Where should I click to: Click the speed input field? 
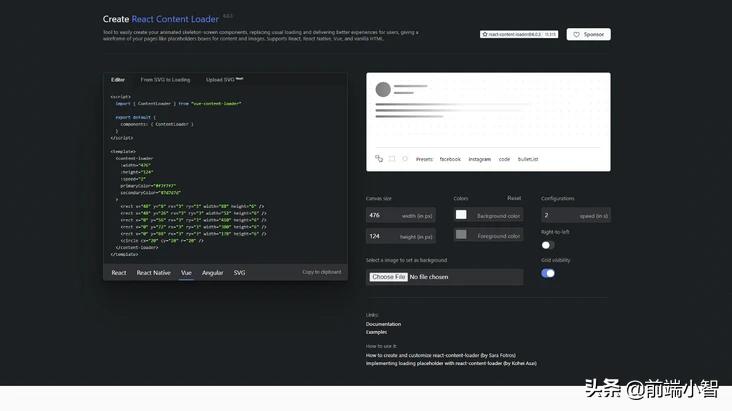(576, 215)
